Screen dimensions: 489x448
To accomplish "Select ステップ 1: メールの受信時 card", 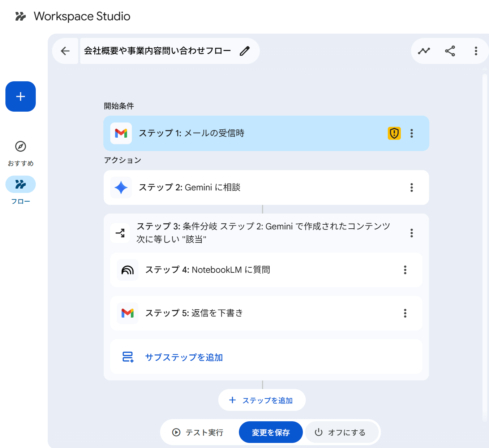I will [x=266, y=133].
